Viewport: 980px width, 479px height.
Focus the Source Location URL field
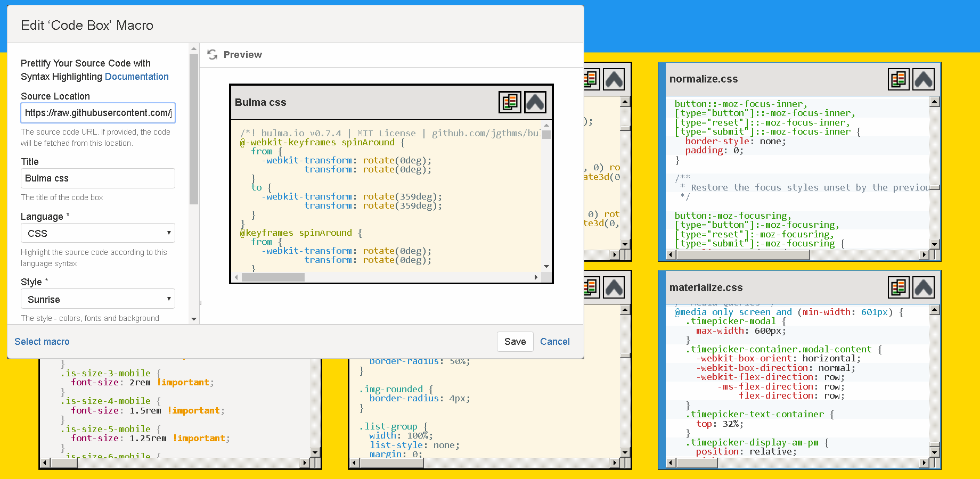pos(98,113)
